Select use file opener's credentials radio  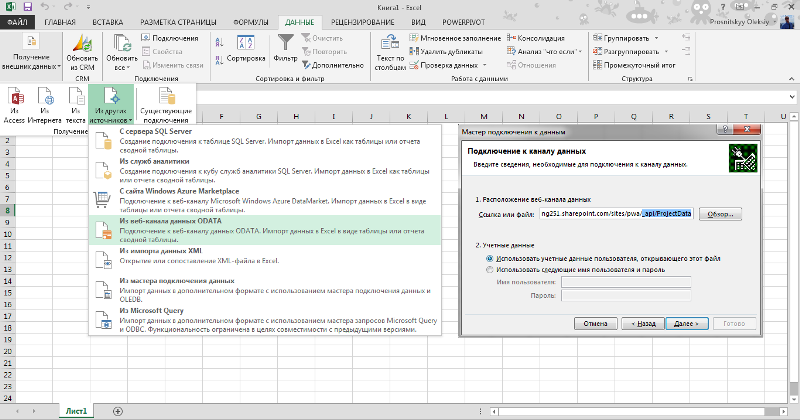490,259
